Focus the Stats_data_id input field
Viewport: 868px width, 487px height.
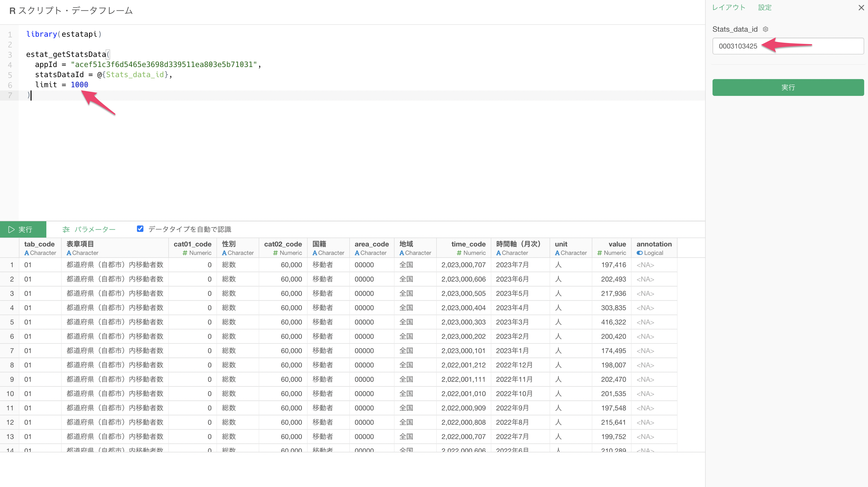point(788,46)
